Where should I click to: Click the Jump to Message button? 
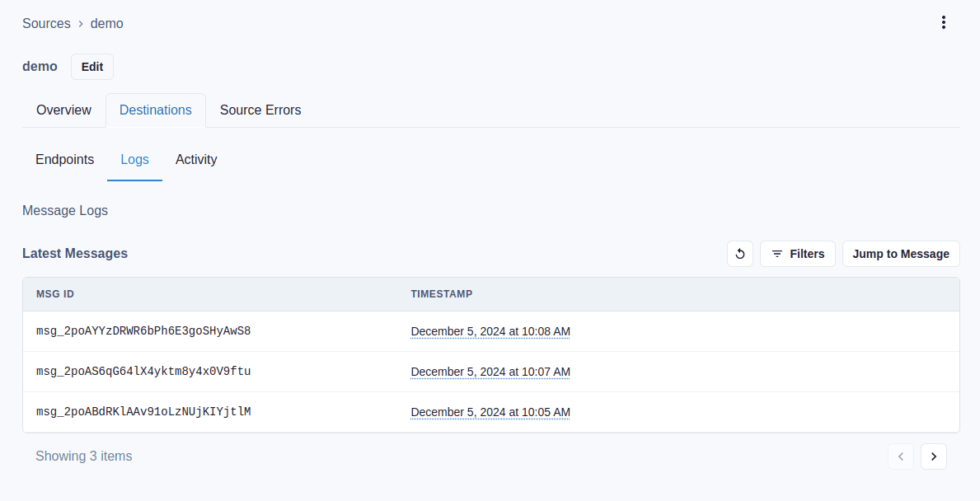pos(900,254)
